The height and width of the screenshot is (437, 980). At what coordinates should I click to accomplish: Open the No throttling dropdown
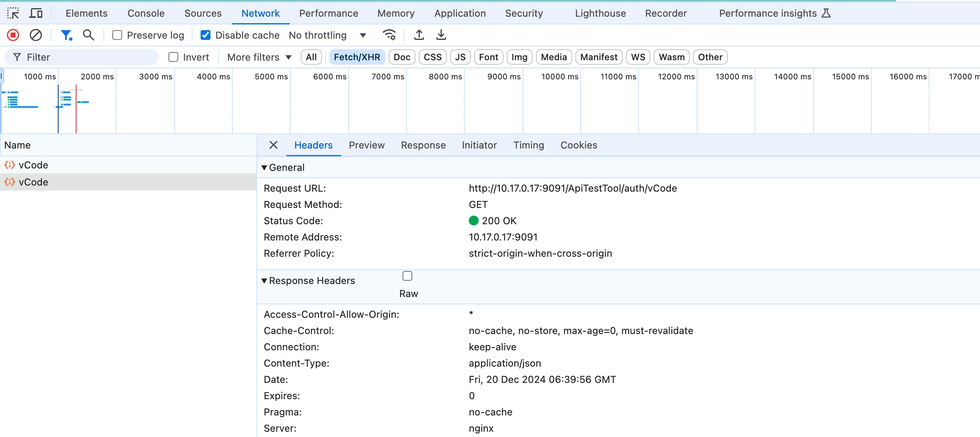coord(328,35)
